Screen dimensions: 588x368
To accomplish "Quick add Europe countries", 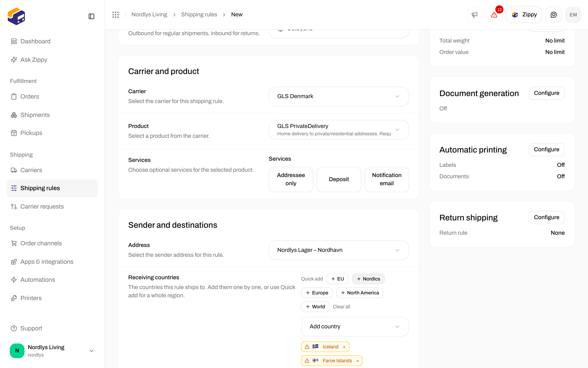I will [317, 293].
